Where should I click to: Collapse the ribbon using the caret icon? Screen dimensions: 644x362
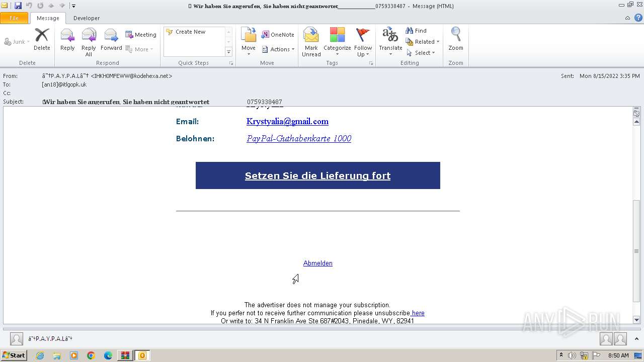[x=627, y=18]
